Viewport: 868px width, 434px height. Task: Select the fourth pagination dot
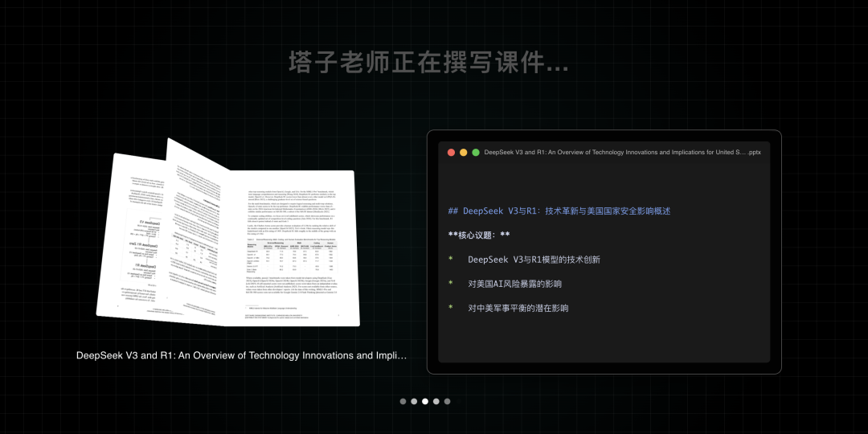coord(436,401)
